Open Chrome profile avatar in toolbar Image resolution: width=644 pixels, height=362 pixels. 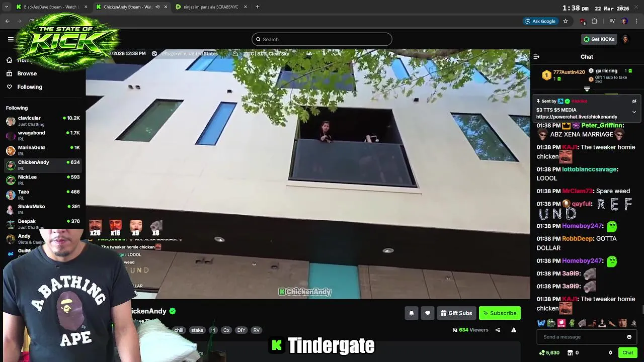(x=624, y=21)
